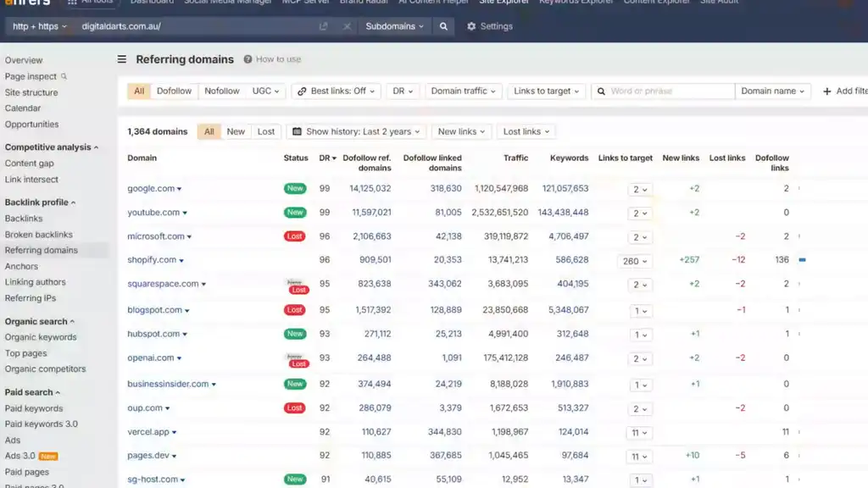Expand shopify.com links to target 260 dropdown
The image size is (868, 488).
tap(634, 261)
